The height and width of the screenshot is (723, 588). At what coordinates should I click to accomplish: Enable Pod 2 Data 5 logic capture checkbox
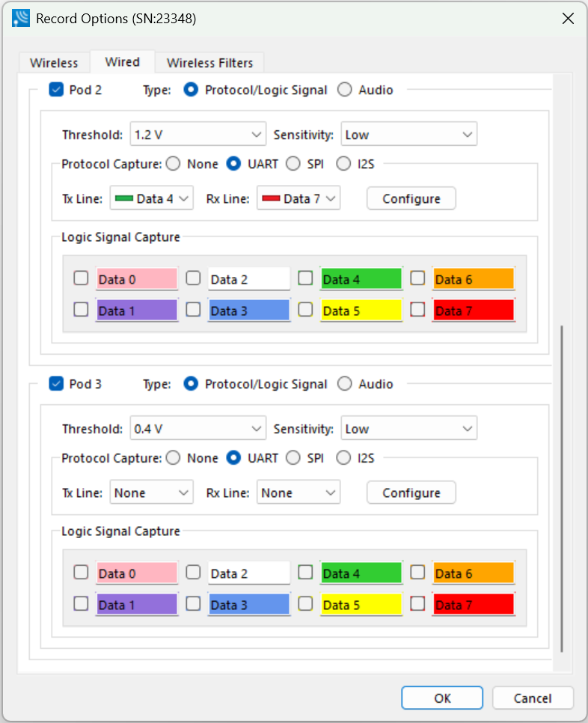coord(305,309)
